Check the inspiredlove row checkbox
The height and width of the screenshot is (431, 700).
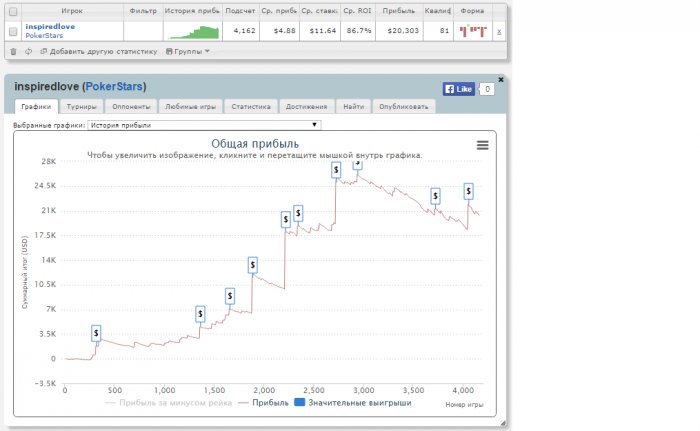[x=13, y=32]
